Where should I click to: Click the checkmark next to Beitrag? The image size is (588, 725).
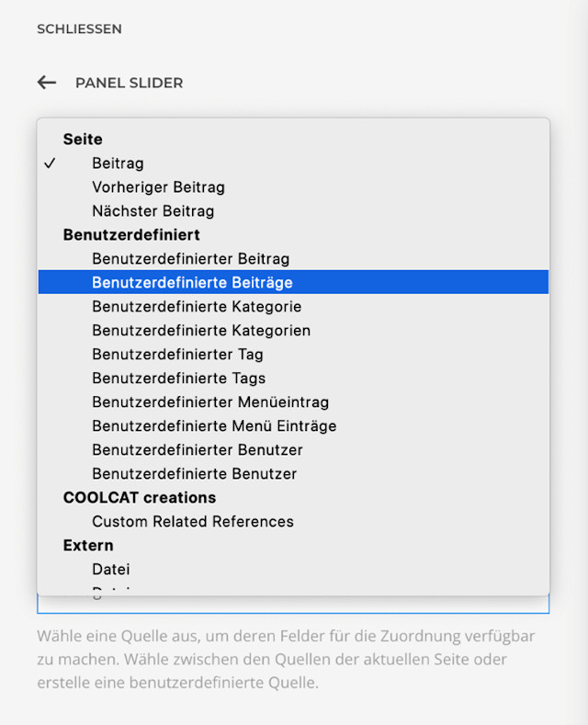50,164
